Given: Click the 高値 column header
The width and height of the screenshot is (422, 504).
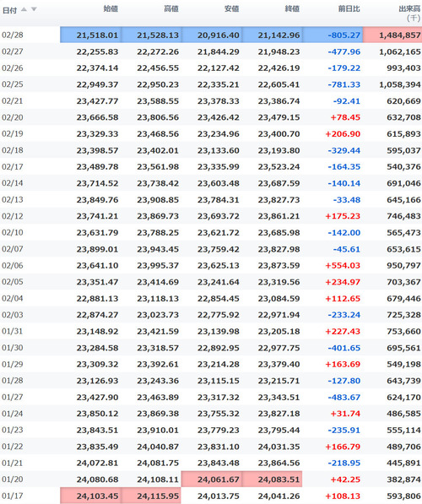Looking at the screenshot, I should [171, 9].
